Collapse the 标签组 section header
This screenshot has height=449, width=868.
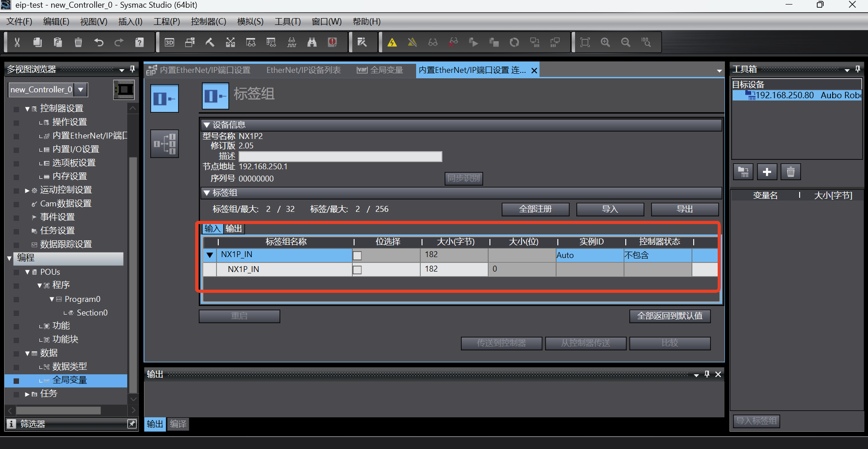click(x=207, y=193)
